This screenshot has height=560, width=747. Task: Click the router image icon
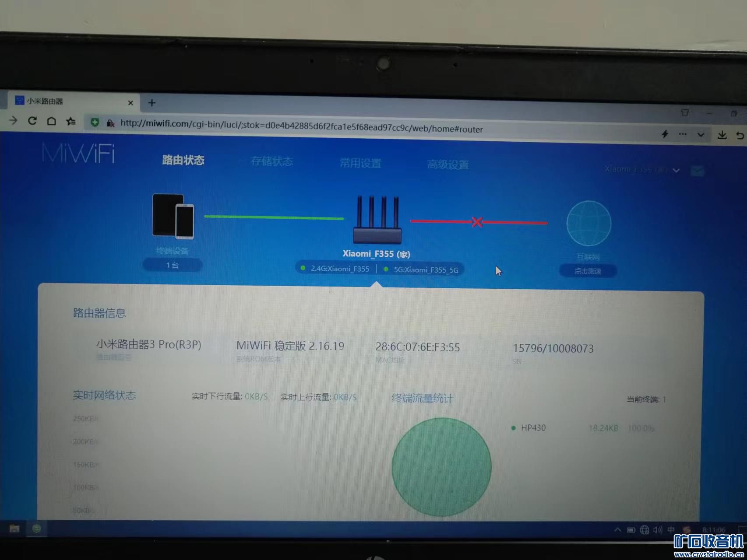pyautogui.click(x=377, y=220)
